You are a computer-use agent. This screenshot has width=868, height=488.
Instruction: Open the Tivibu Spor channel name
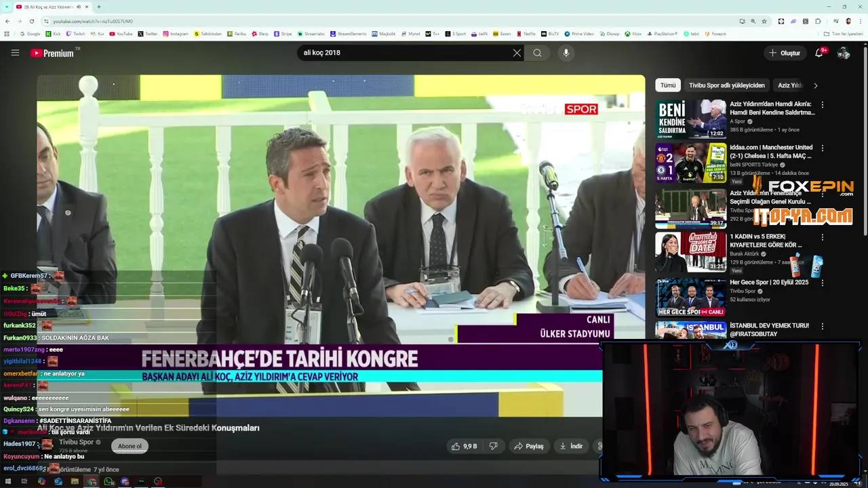pos(76,442)
